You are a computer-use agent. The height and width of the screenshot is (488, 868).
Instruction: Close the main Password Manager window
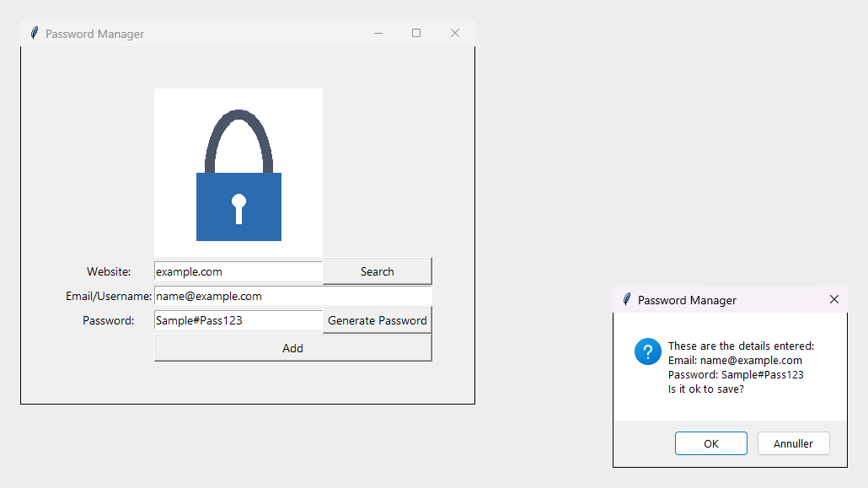[x=455, y=33]
